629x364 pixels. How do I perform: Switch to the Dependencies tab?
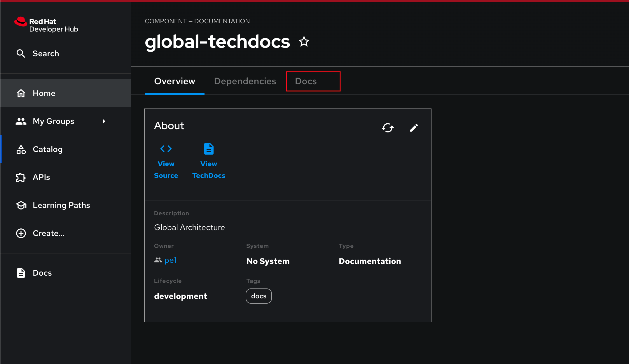pos(245,81)
